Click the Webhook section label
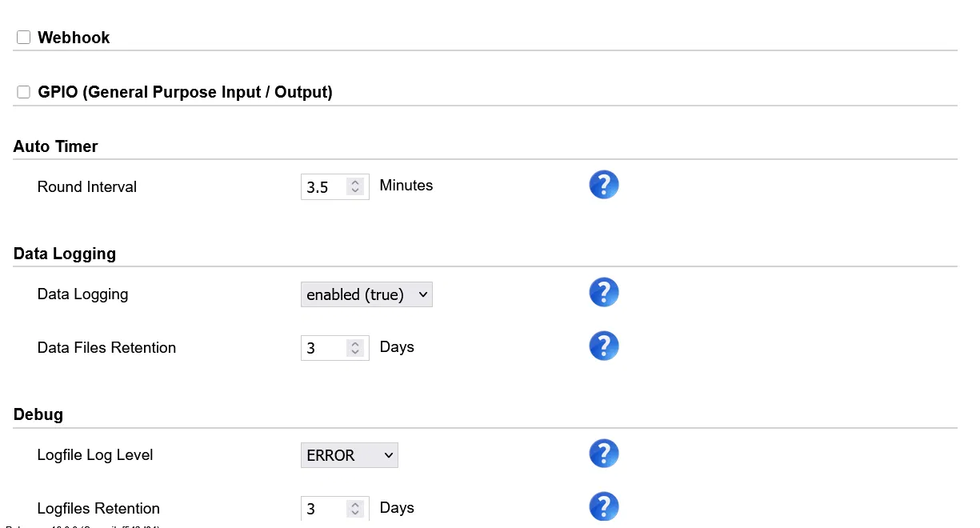 74,38
